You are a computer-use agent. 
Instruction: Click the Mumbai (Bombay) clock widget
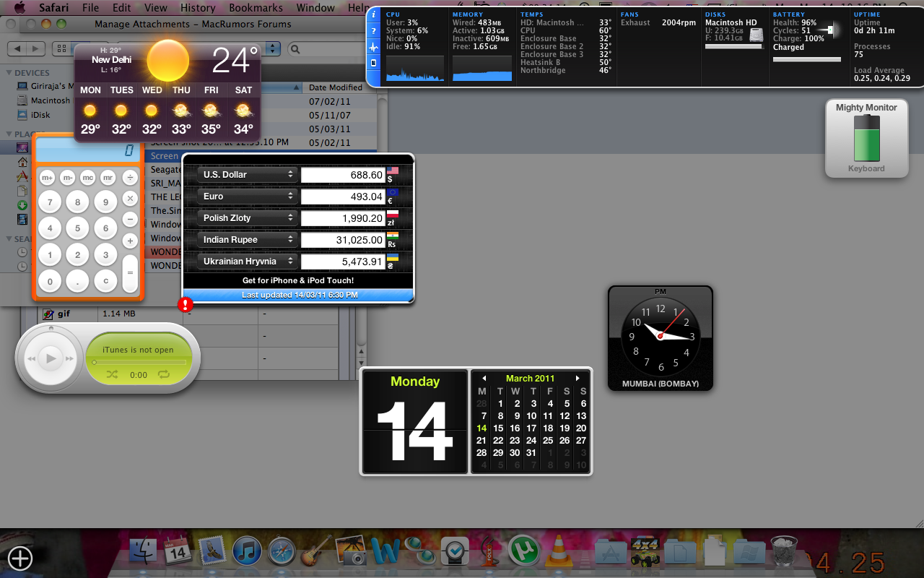[661, 338]
